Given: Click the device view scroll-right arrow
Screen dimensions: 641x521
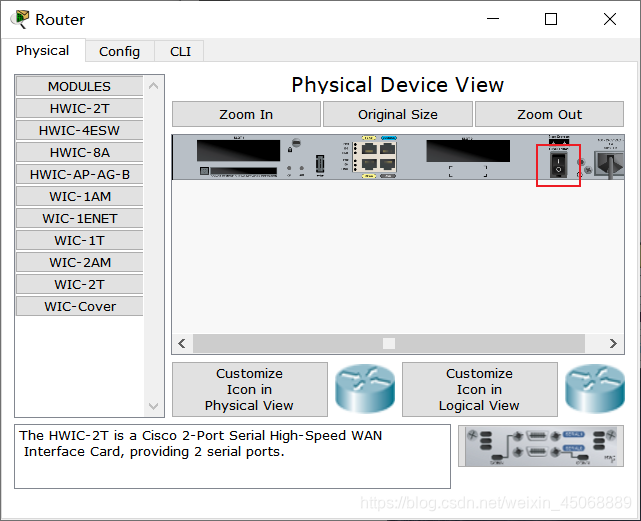Looking at the screenshot, I should [613, 344].
